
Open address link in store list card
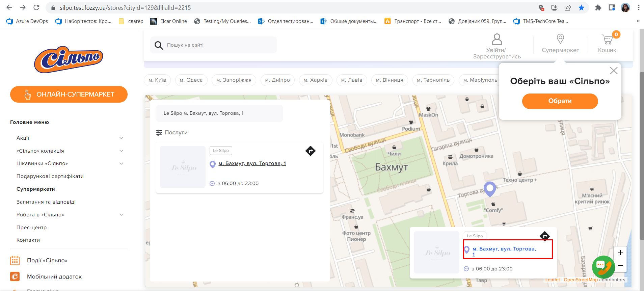coord(252,163)
